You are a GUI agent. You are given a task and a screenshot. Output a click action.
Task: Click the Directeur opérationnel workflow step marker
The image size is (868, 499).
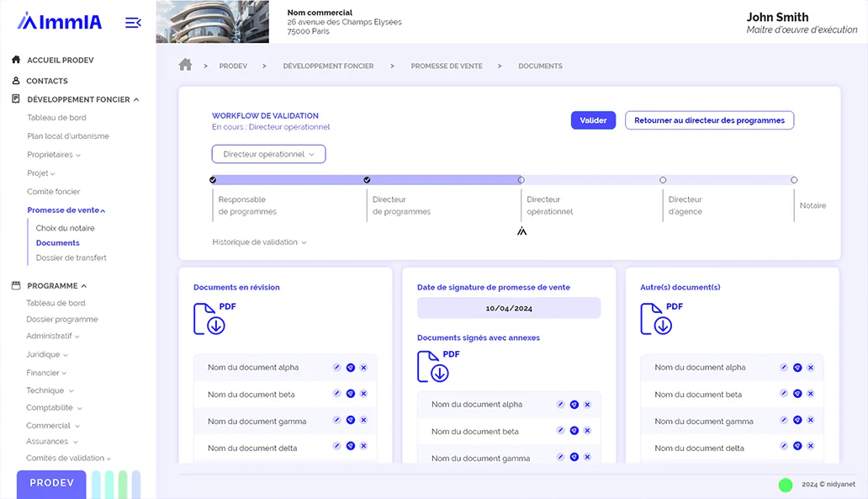point(521,180)
